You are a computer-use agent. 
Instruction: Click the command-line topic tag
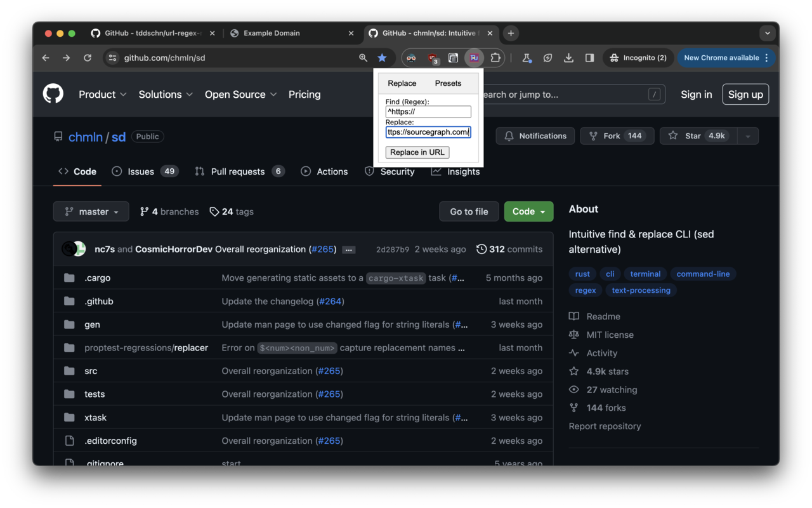click(703, 274)
